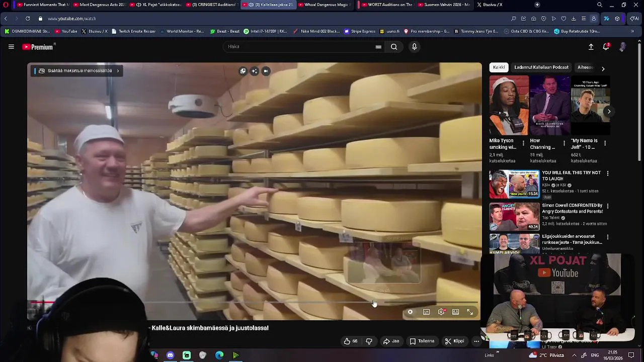This screenshot has height=362, width=644.
Task: Open the YouTube create/upload icon
Action: click(x=591, y=47)
